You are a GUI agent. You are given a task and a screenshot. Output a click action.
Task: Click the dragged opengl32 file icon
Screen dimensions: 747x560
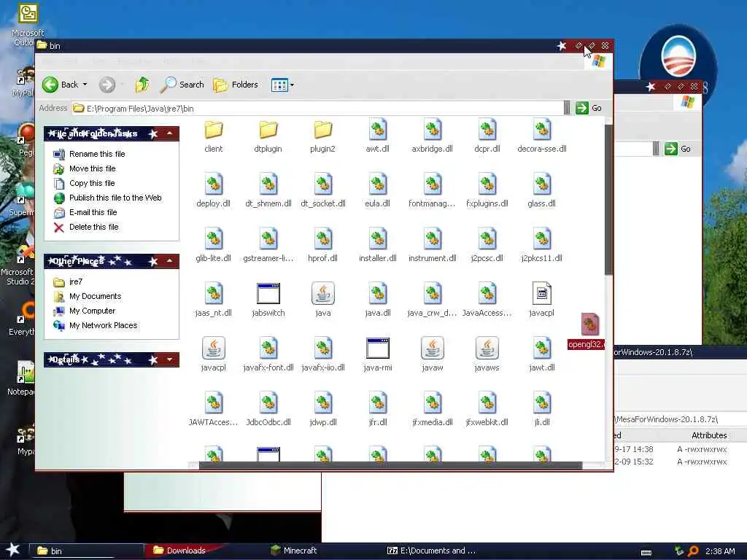coord(589,324)
